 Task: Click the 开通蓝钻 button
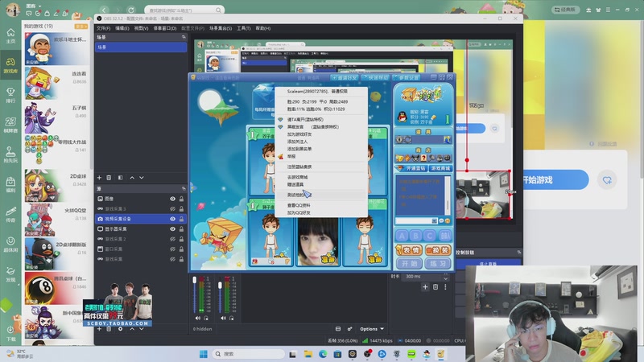tap(411, 168)
